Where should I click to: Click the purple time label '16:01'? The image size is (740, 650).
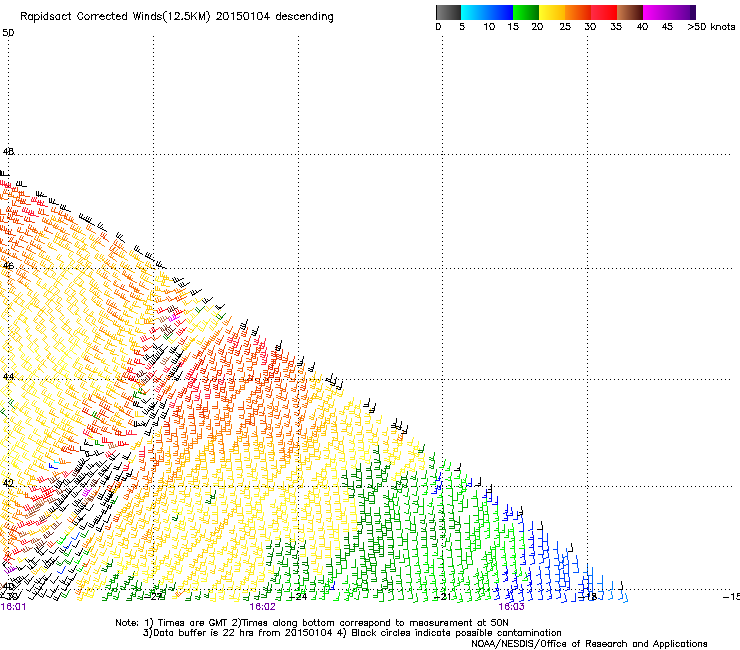tap(13, 607)
